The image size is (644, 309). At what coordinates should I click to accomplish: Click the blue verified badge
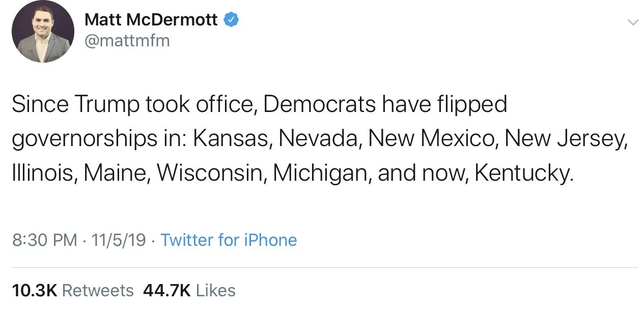coord(232,20)
